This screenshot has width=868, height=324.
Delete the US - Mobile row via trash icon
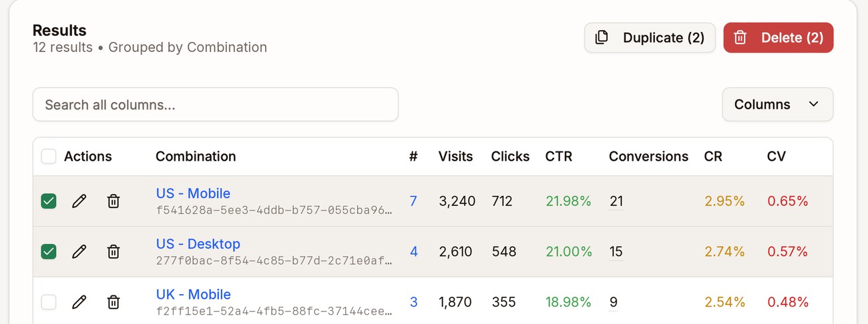(114, 201)
